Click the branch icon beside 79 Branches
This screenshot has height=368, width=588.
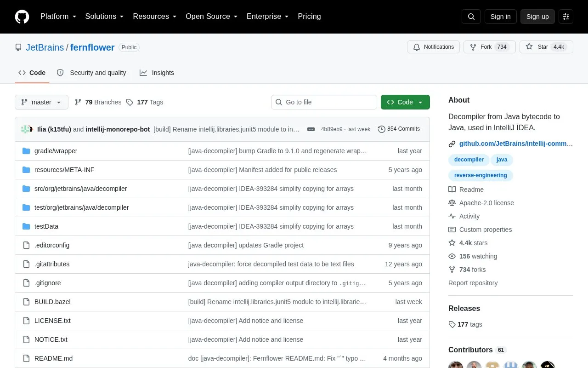pos(78,102)
